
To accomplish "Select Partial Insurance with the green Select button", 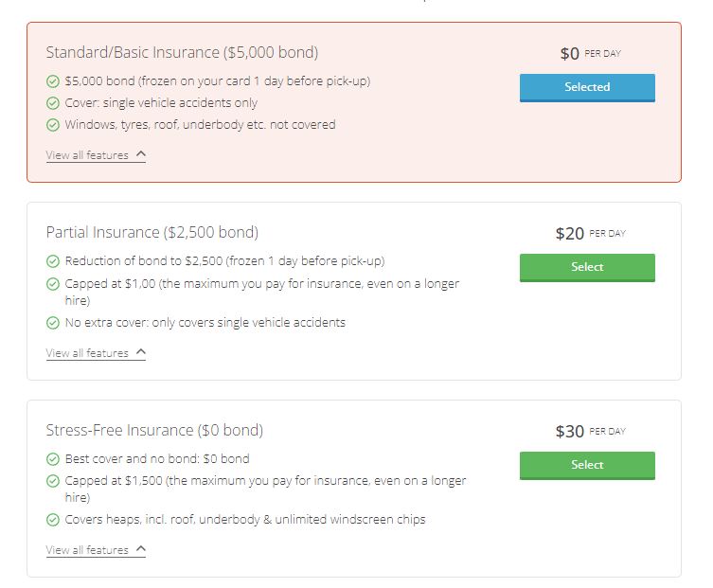I will tap(587, 267).
